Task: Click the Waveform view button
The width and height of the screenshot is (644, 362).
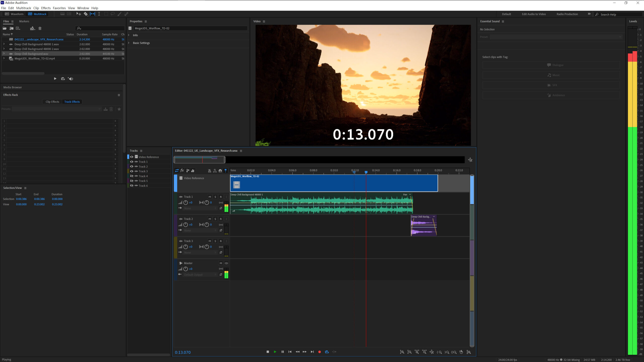Action: pyautogui.click(x=14, y=14)
